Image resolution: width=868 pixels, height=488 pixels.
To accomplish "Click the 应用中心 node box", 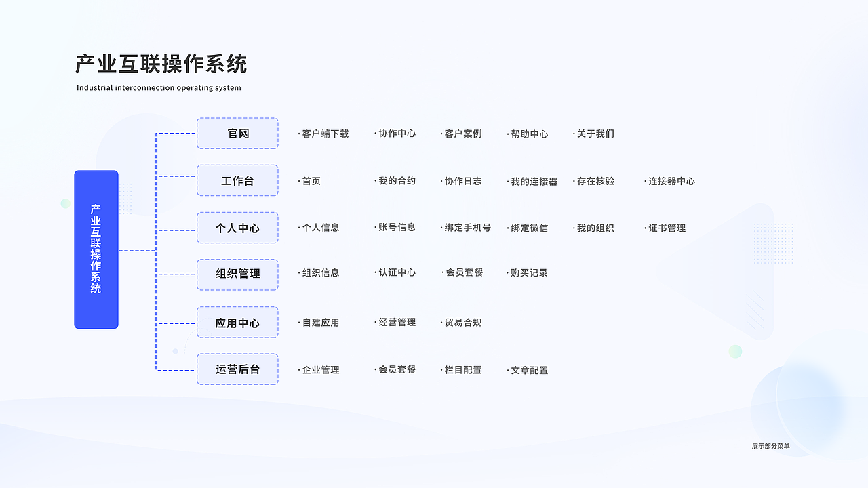I will pyautogui.click(x=237, y=322).
